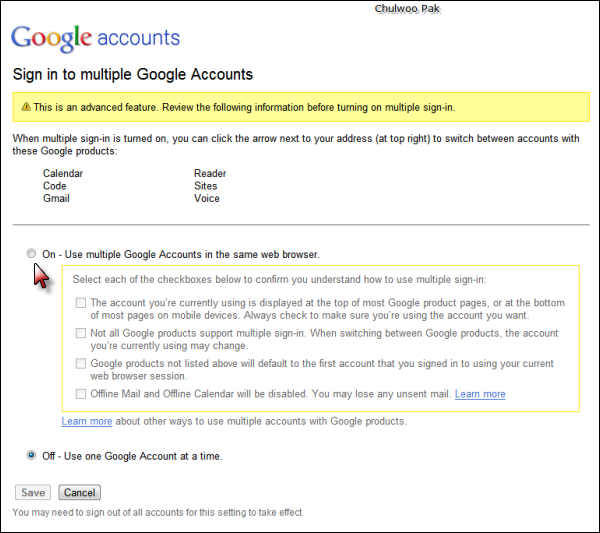Open Learn more link after unsent mail
Screen dimensions: 600x533
tap(480, 394)
